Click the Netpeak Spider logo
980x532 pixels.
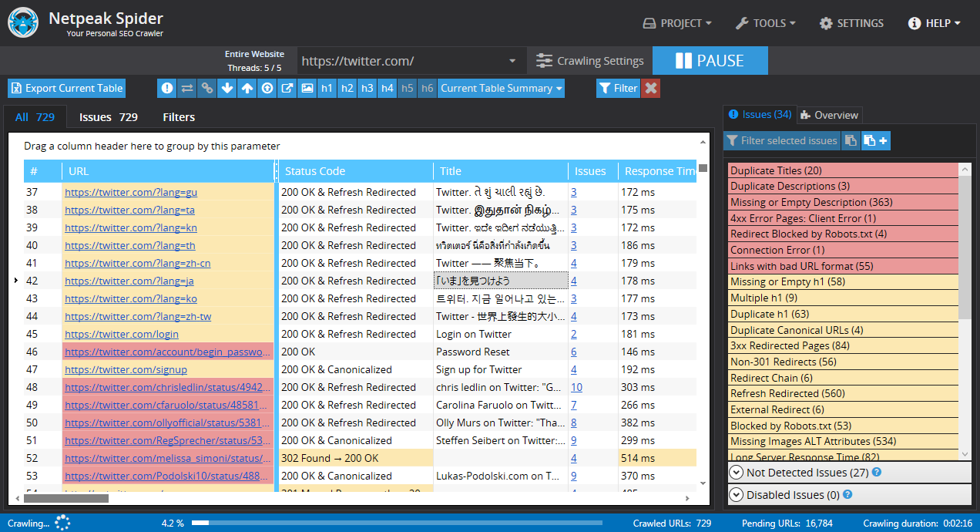click(23, 22)
